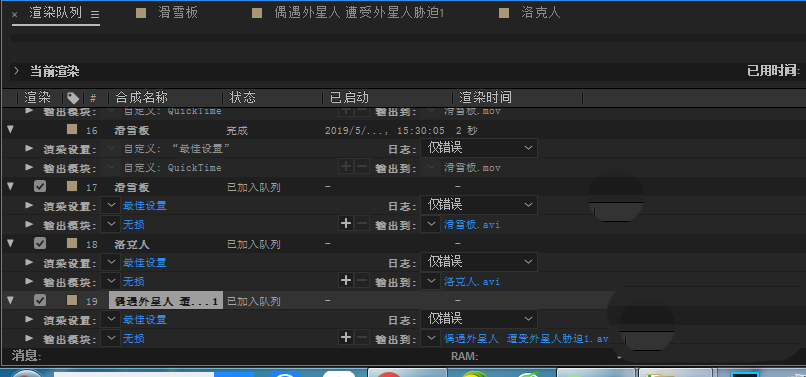Viewport: 806px width, 377px height.
Task: Expand 输出模块 row of item 17
Action: tap(29, 224)
